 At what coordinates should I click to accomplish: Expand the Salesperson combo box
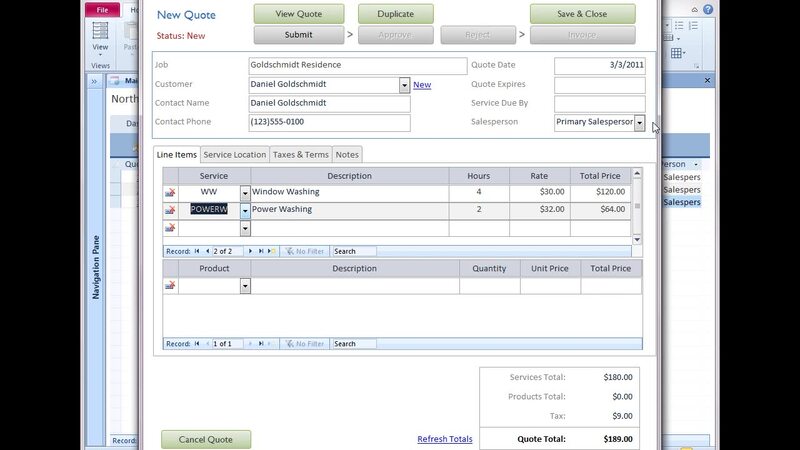point(639,122)
